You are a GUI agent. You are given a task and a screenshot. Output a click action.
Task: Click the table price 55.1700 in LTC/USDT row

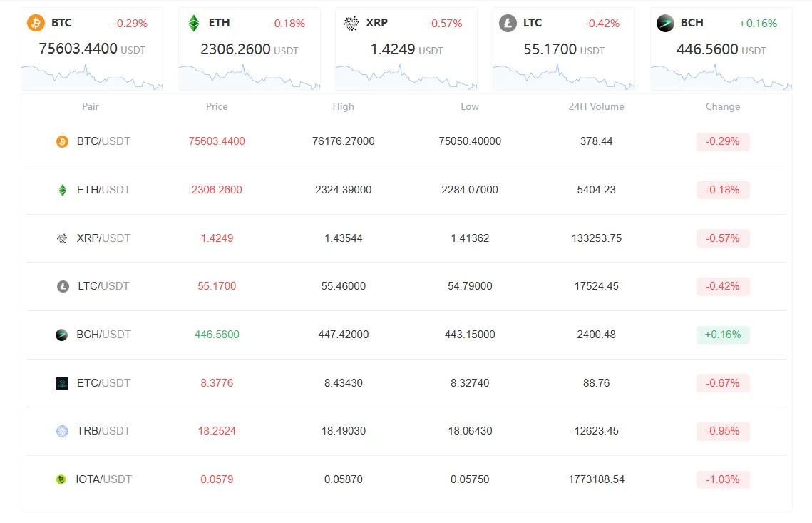(217, 285)
